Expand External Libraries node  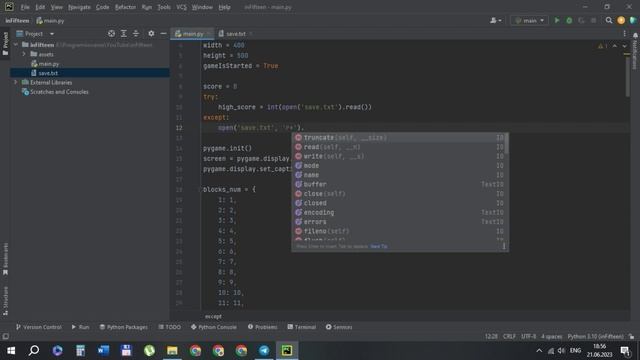coord(16,82)
